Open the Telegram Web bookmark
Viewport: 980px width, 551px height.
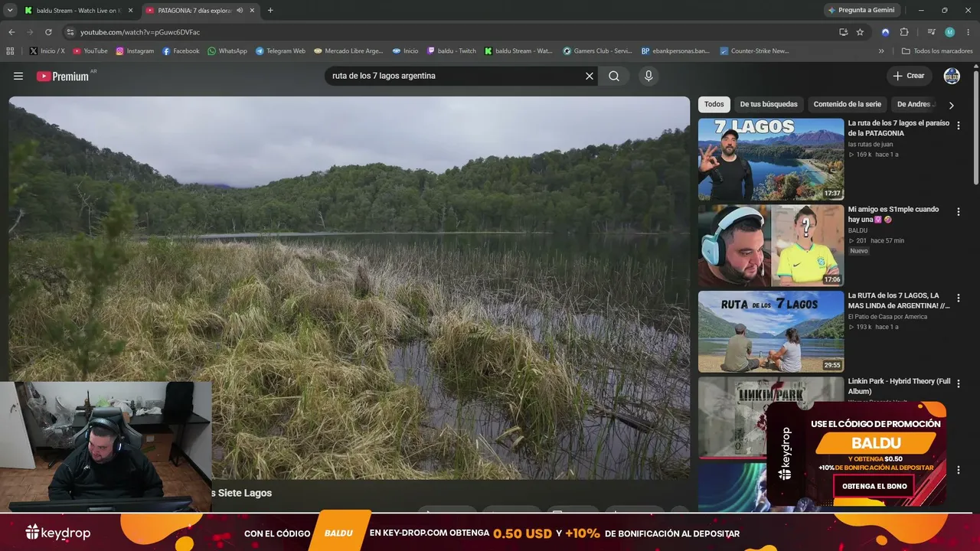click(x=280, y=51)
